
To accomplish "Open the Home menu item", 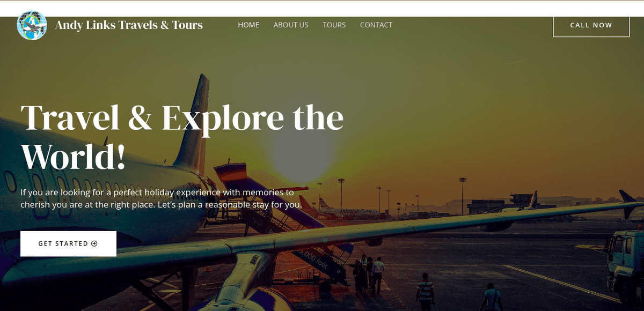I will pyautogui.click(x=248, y=25).
